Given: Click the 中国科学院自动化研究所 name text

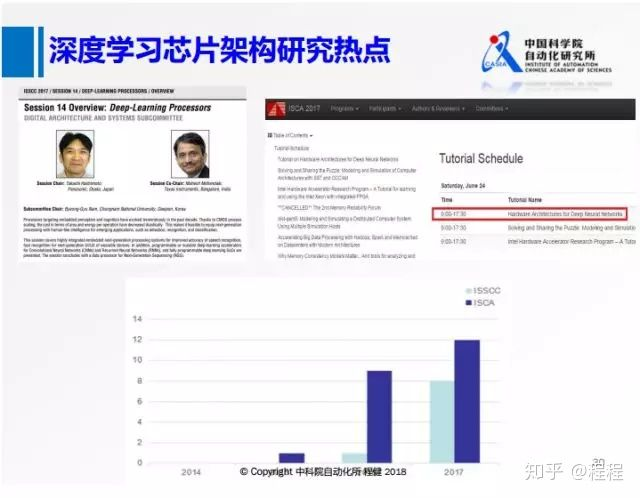Looking at the screenshot, I should 560,49.
